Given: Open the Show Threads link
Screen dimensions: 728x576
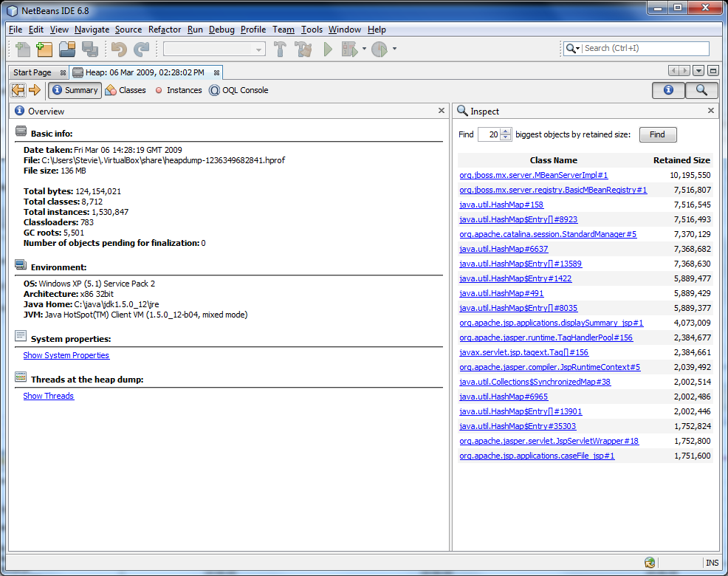Looking at the screenshot, I should pyautogui.click(x=49, y=396).
